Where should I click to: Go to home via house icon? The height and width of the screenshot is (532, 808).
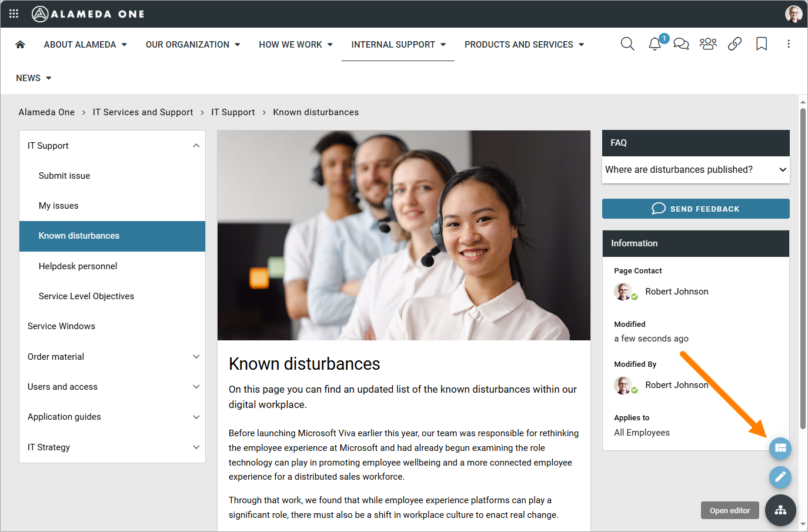[x=20, y=45]
